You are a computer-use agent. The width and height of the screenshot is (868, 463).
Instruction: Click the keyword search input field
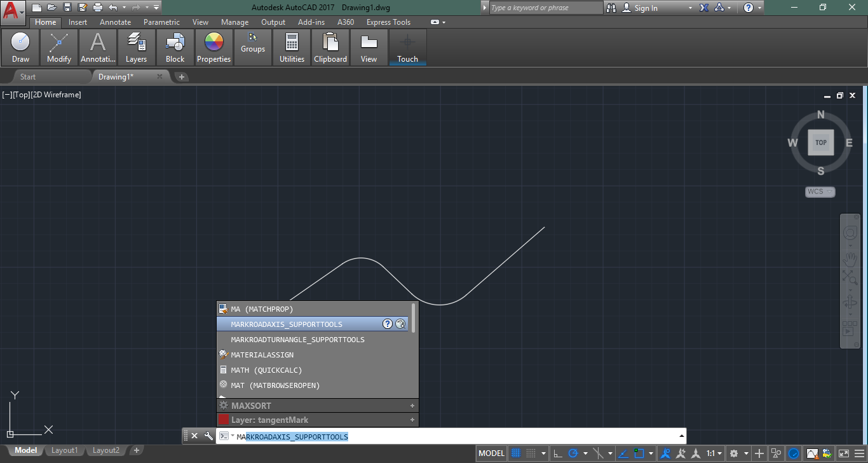pos(545,8)
